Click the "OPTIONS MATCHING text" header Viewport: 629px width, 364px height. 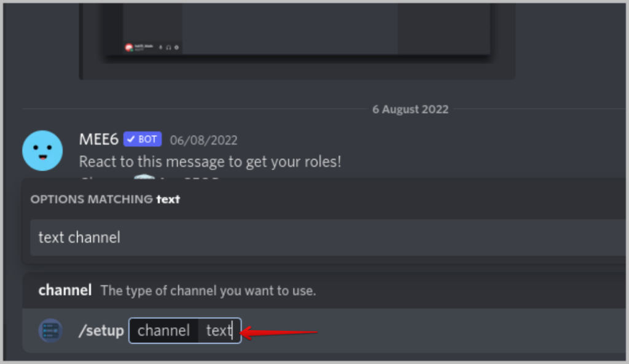point(105,199)
